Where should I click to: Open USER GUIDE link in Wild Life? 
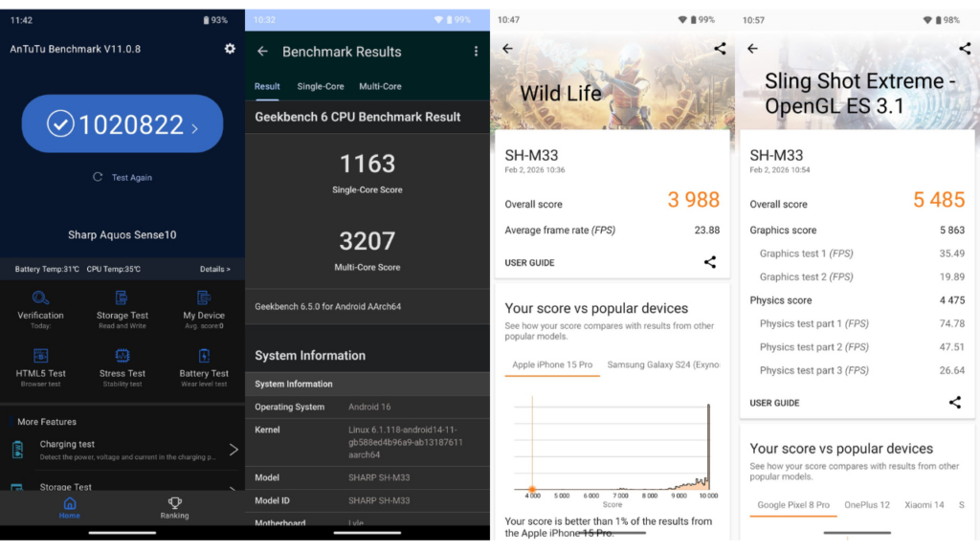[529, 263]
